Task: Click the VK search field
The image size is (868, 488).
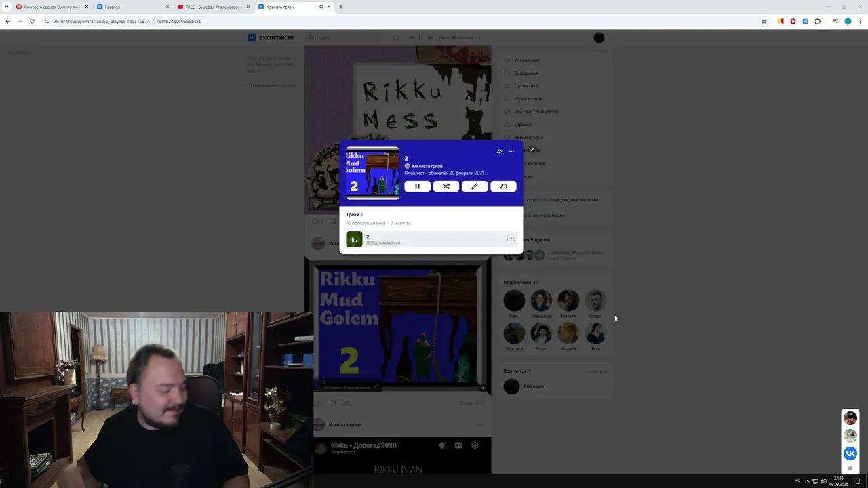Action: click(344, 38)
